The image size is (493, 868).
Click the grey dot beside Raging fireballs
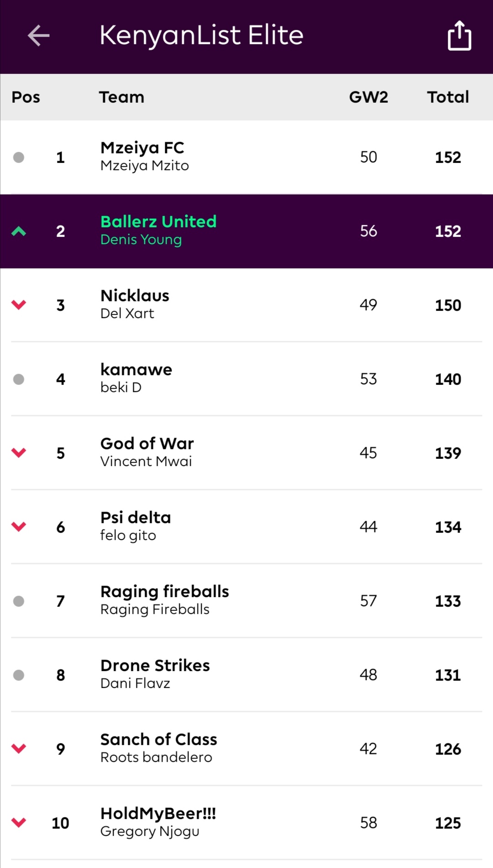[x=19, y=601]
